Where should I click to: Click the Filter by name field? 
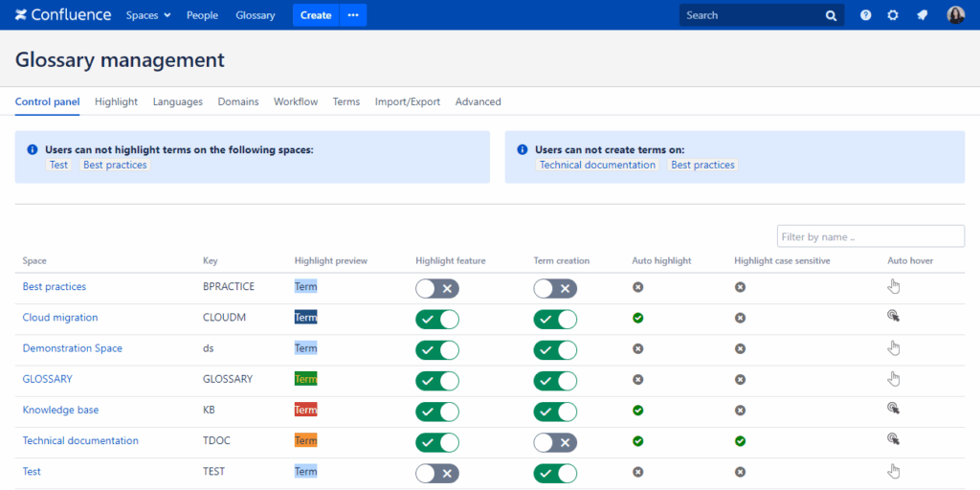[x=870, y=236]
